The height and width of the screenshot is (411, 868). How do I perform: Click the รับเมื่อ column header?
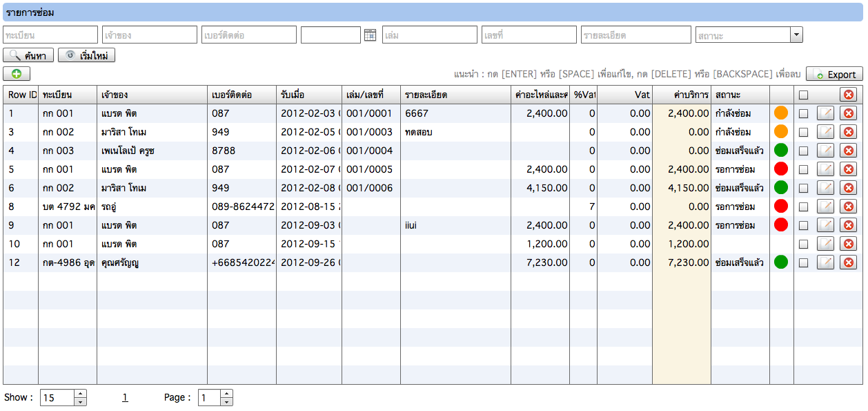point(309,95)
